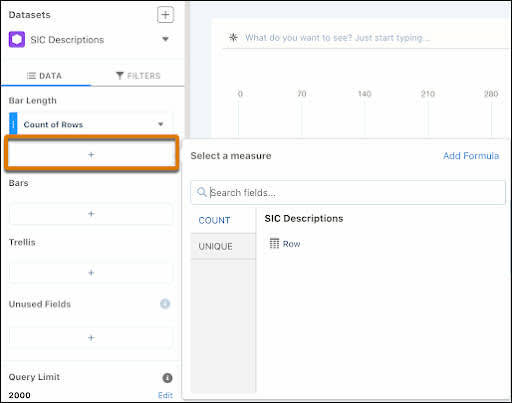The height and width of the screenshot is (403, 512).
Task: Click the purple SIC Descriptions dataset icon
Action: [x=17, y=39]
